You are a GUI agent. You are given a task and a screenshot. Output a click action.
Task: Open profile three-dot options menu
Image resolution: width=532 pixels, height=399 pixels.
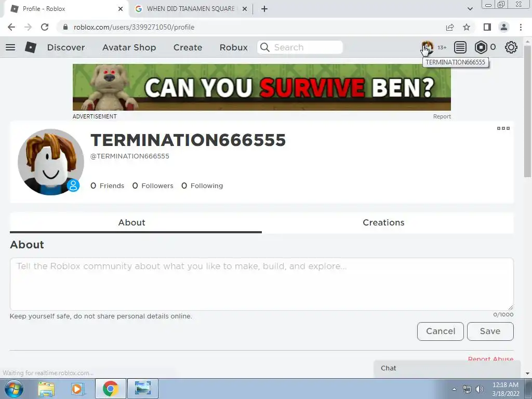pyautogui.click(x=503, y=128)
